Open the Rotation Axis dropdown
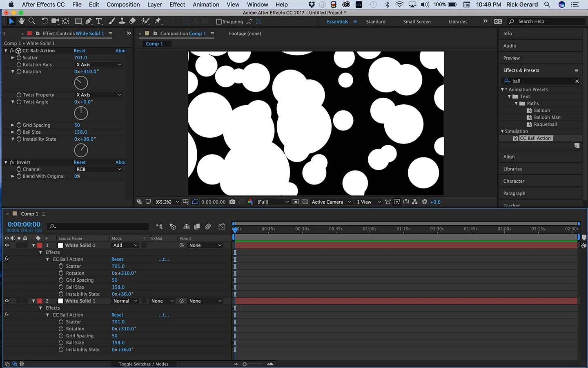Viewport: 588px width, 368px height. [x=99, y=65]
